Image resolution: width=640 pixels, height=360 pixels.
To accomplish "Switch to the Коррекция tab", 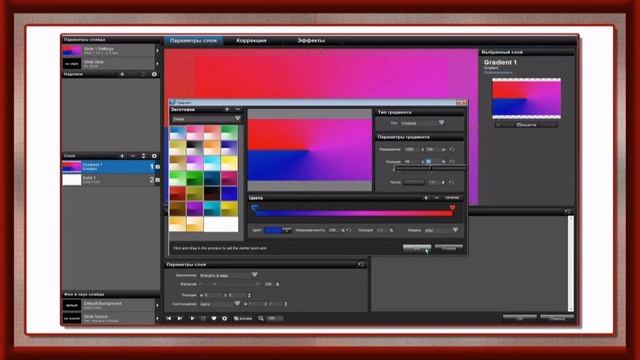I will pyautogui.click(x=251, y=40).
